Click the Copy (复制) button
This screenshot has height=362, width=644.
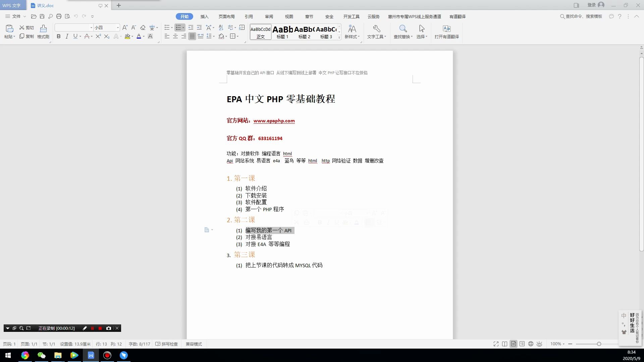(x=26, y=36)
